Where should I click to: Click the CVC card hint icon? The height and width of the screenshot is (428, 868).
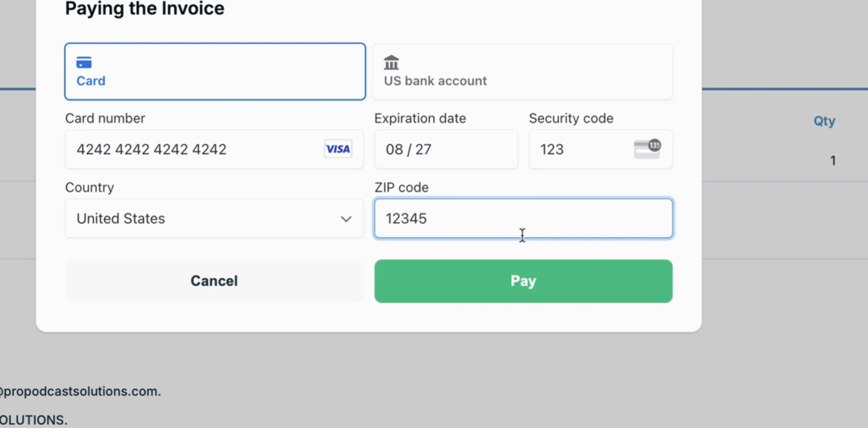(x=647, y=149)
